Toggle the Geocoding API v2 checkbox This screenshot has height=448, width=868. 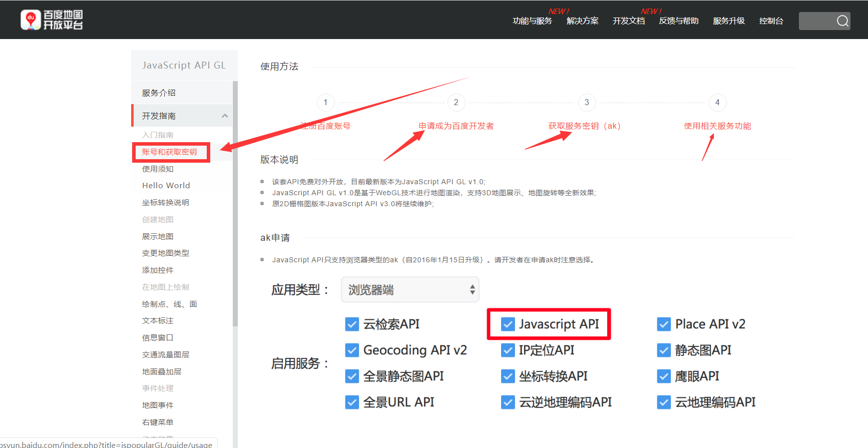352,350
